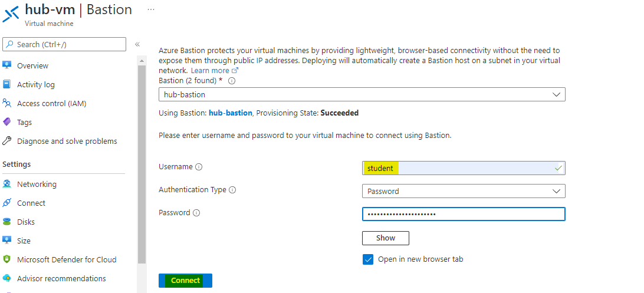This screenshot has width=644, height=293.
Task: Open the Size settings menu item
Action: coord(24,241)
